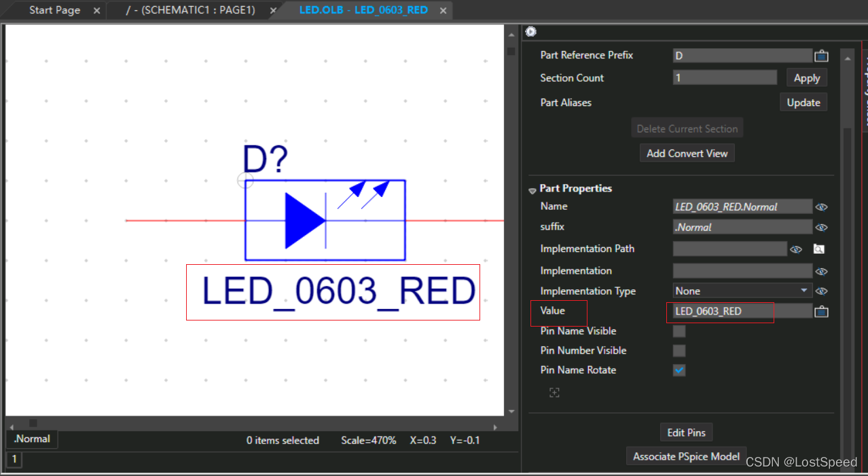Enable Pin Number Visible checkbox

point(679,351)
